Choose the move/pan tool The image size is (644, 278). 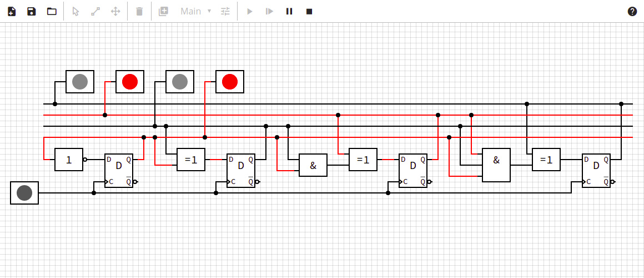coord(116,12)
